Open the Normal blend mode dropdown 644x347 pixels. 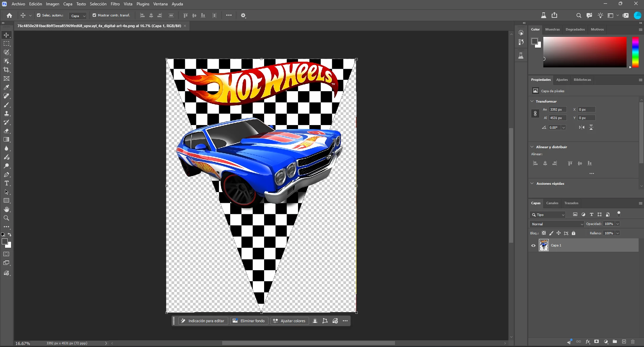pos(557,224)
